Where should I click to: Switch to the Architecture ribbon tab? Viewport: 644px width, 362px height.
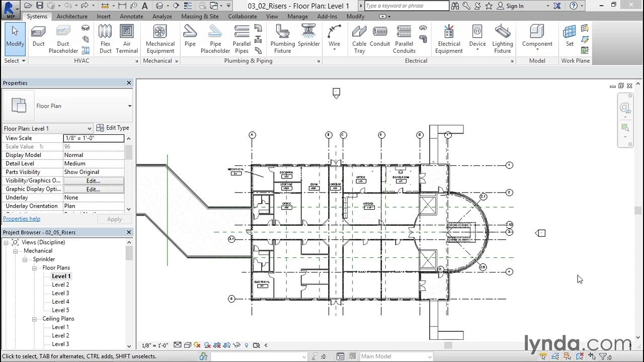72,16
